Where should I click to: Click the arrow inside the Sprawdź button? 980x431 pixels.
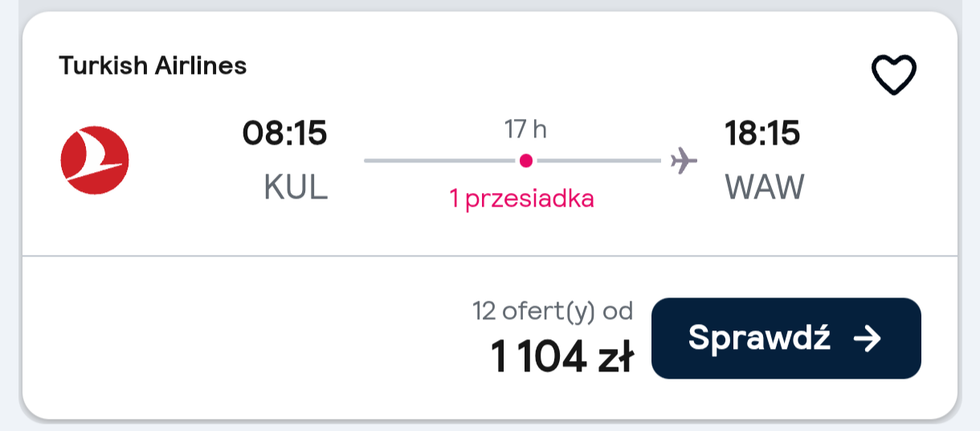[867, 339]
